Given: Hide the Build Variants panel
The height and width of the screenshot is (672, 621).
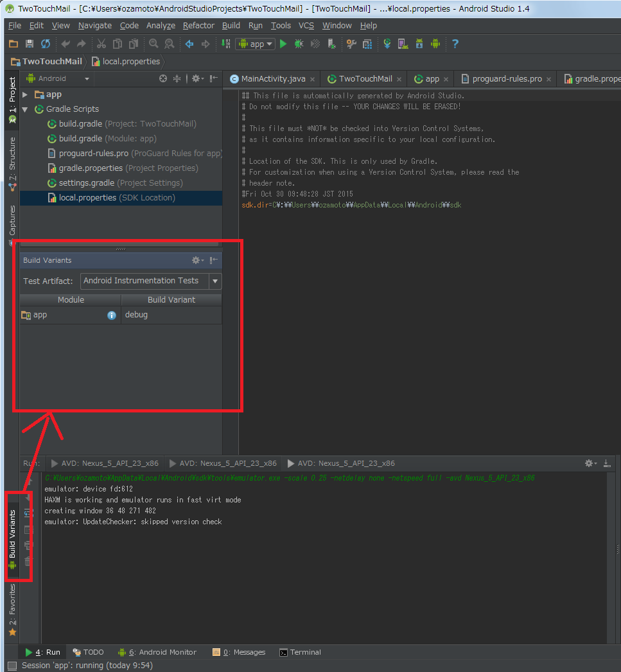Looking at the screenshot, I should coord(214,260).
